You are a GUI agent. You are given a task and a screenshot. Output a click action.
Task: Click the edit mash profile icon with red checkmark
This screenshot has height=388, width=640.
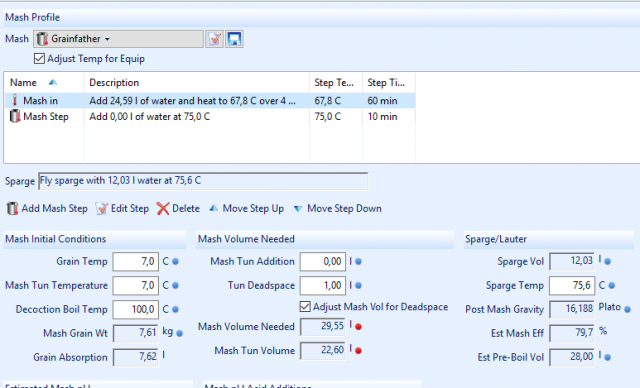pos(214,39)
